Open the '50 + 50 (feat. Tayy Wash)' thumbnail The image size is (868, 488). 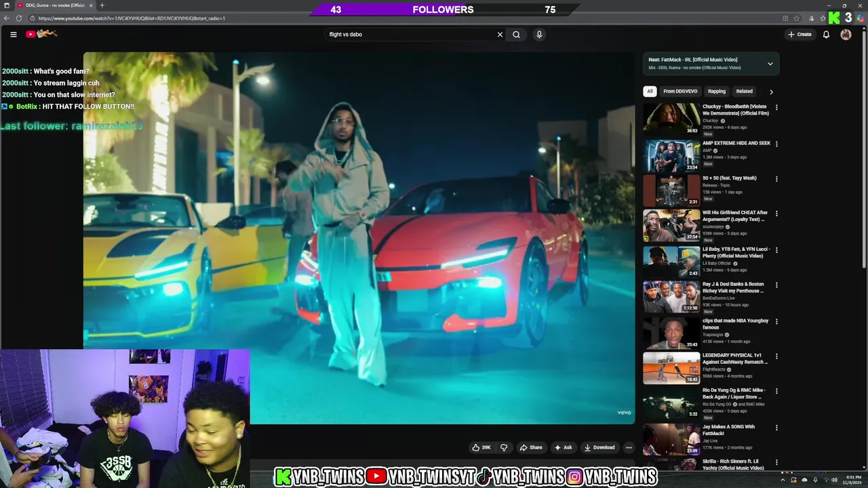[x=671, y=190]
